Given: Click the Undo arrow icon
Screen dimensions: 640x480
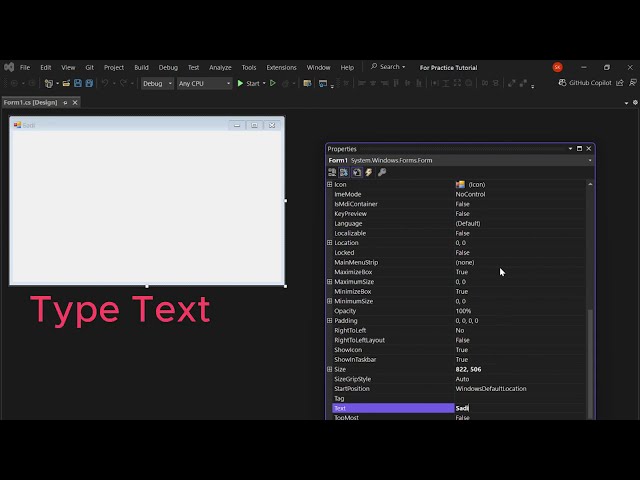Looking at the screenshot, I should tap(105, 83).
